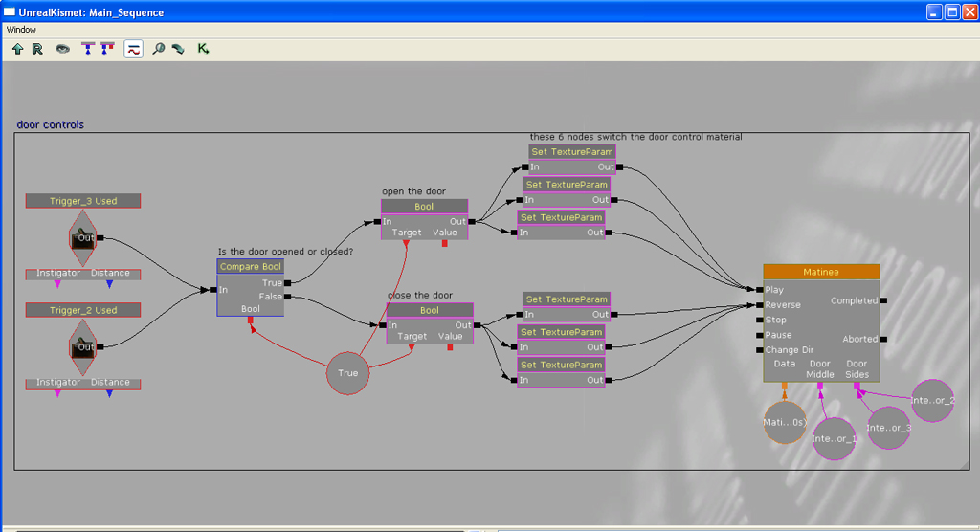
Task: Click the Matinee Reverse input connector
Action: point(760,305)
